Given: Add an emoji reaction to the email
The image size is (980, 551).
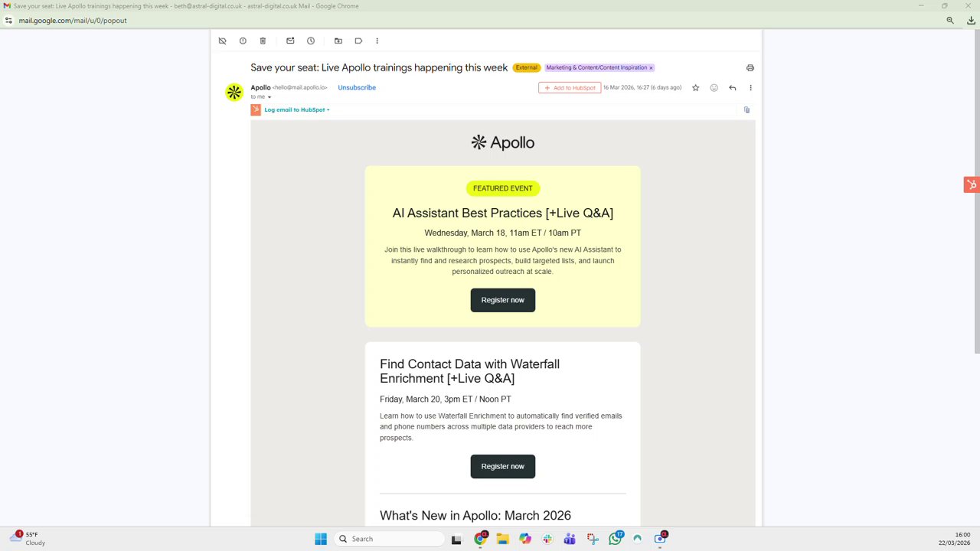Looking at the screenshot, I should pyautogui.click(x=714, y=88).
